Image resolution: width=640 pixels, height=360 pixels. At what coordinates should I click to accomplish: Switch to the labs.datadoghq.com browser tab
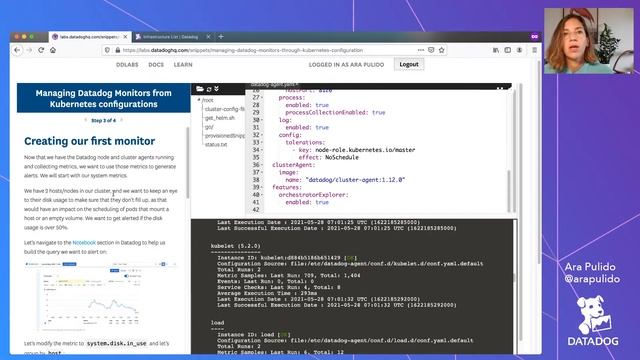click(89, 37)
